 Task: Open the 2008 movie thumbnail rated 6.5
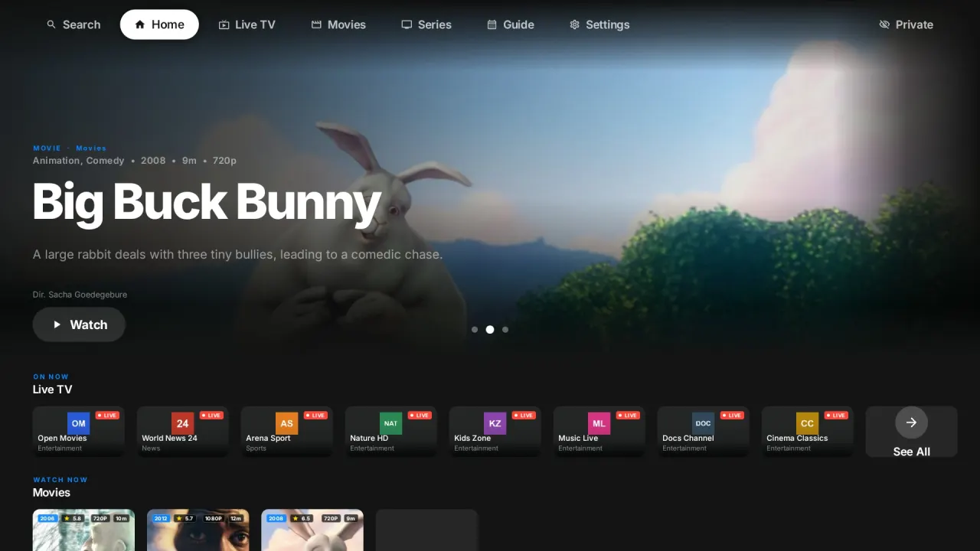312,530
